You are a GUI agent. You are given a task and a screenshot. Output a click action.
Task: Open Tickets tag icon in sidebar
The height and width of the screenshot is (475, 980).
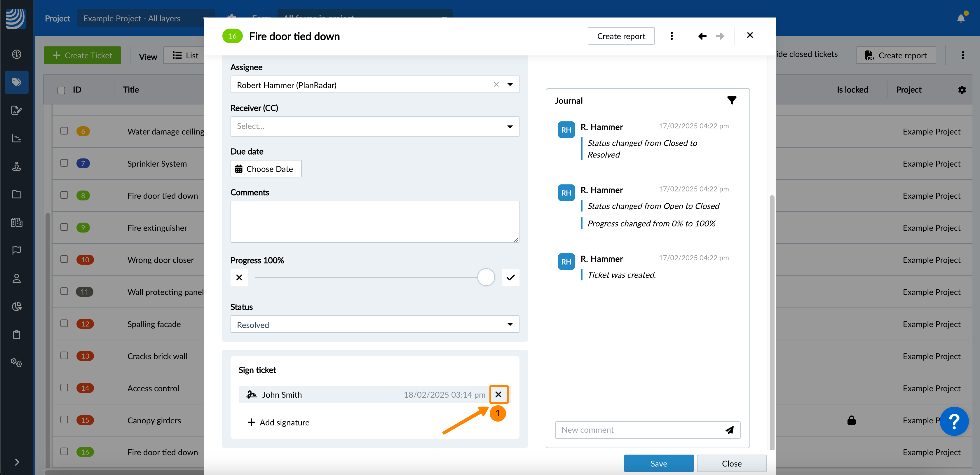pyautogui.click(x=16, y=82)
